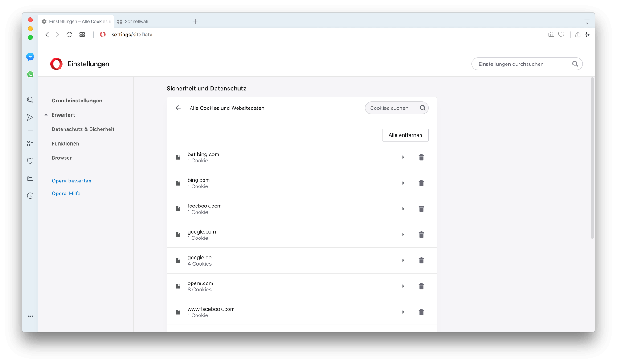The width and height of the screenshot is (617, 364).
Task: Add bookmark with address bar heart icon
Action: click(x=561, y=35)
